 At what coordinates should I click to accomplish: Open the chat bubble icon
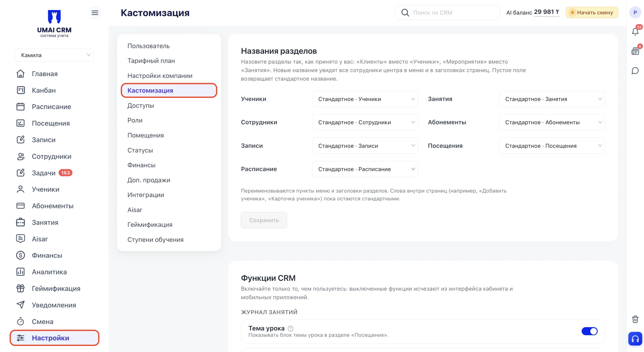coord(635,71)
